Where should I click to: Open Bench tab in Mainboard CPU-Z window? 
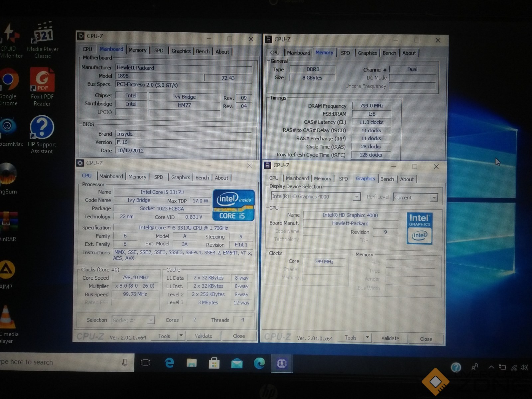click(x=202, y=51)
